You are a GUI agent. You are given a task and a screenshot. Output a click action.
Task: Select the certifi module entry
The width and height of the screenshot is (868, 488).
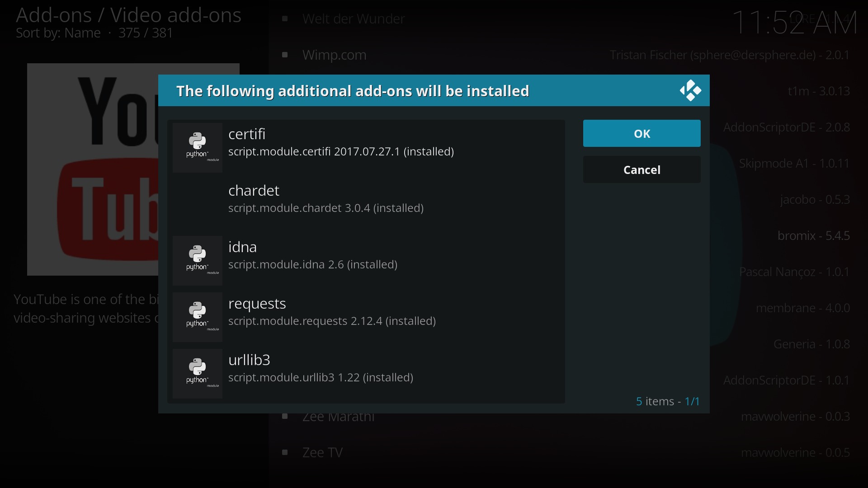pos(341,143)
